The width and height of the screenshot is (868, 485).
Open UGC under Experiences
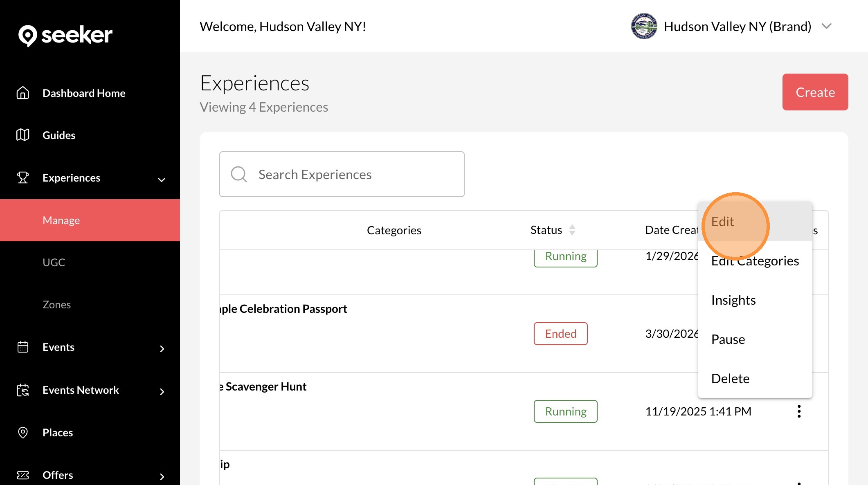click(54, 262)
